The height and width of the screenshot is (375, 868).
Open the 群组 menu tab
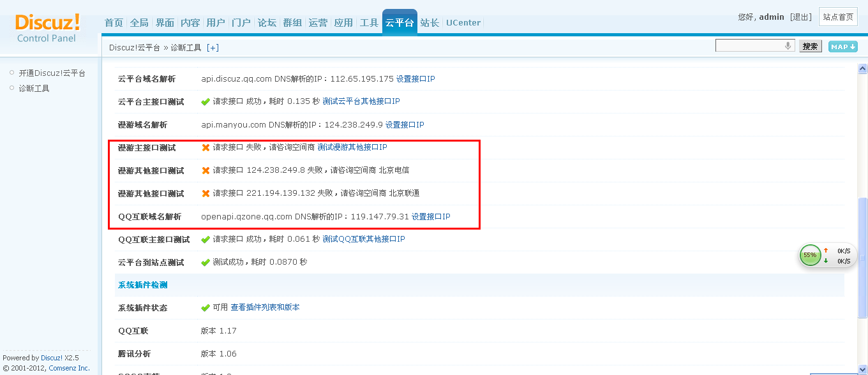click(x=292, y=22)
